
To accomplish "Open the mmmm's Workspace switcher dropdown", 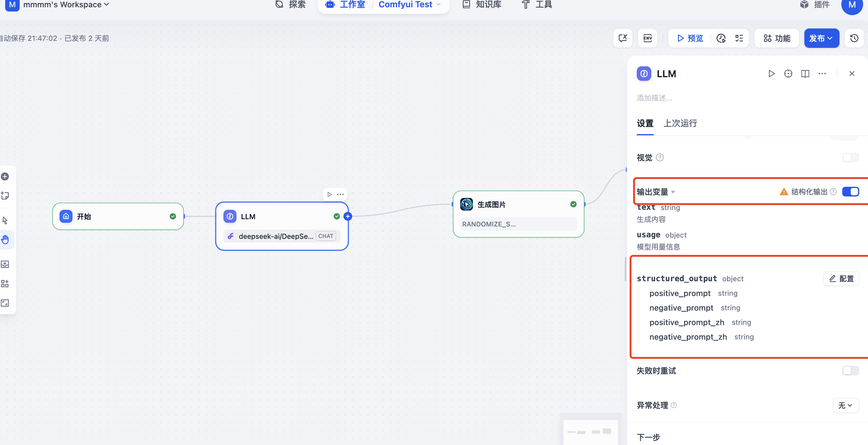I will (66, 5).
